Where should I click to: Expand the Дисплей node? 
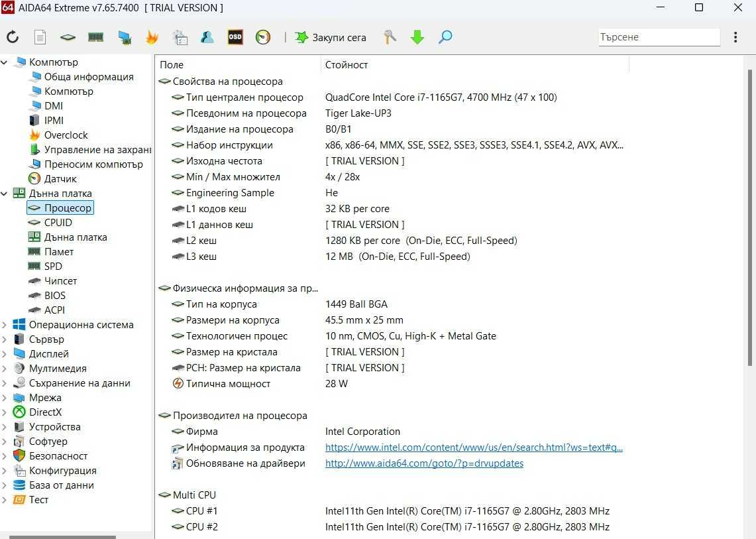click(x=5, y=354)
